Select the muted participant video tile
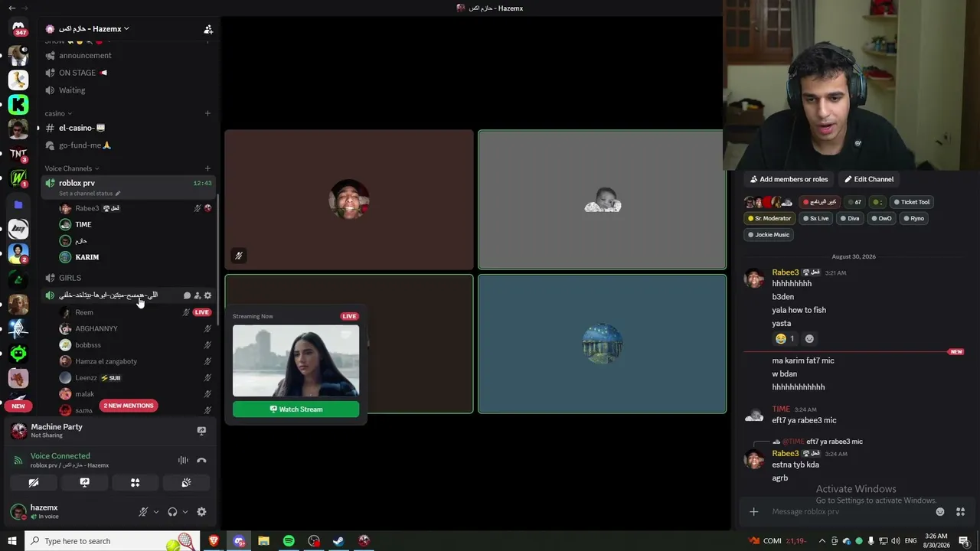The width and height of the screenshot is (980, 551). (x=349, y=200)
